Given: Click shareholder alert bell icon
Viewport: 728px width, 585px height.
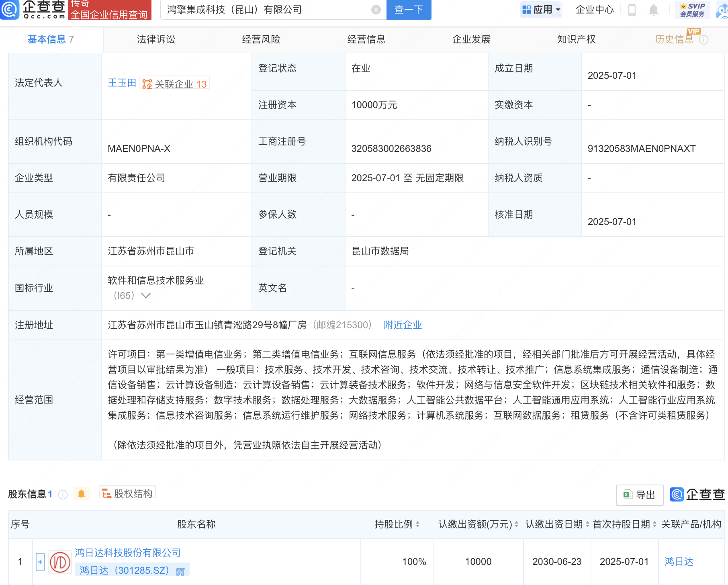Looking at the screenshot, I should pos(81,494).
